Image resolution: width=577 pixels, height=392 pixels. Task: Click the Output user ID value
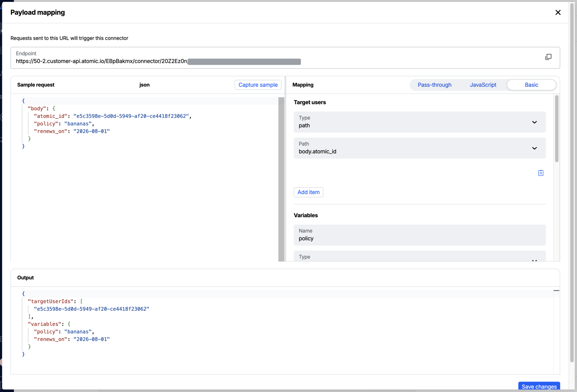[x=91, y=309]
